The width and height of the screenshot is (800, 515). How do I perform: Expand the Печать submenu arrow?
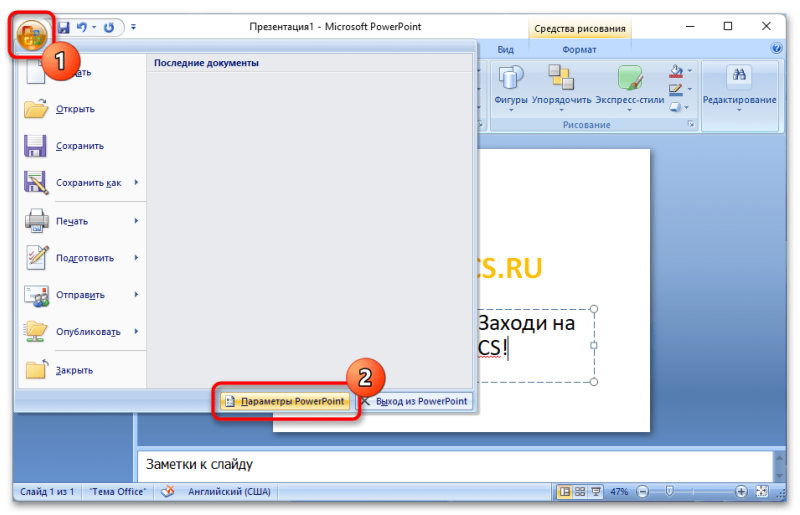click(x=136, y=220)
